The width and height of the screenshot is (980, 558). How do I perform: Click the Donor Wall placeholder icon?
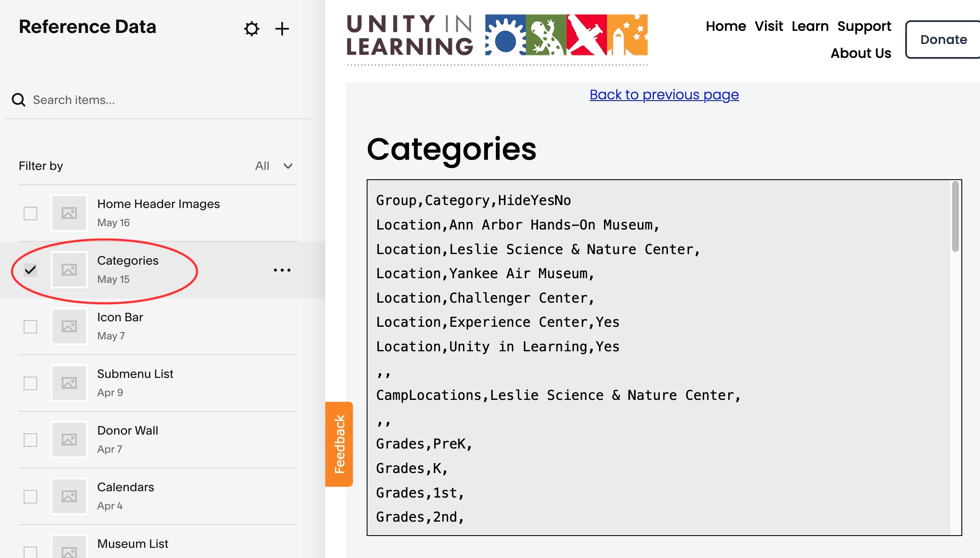(68, 439)
